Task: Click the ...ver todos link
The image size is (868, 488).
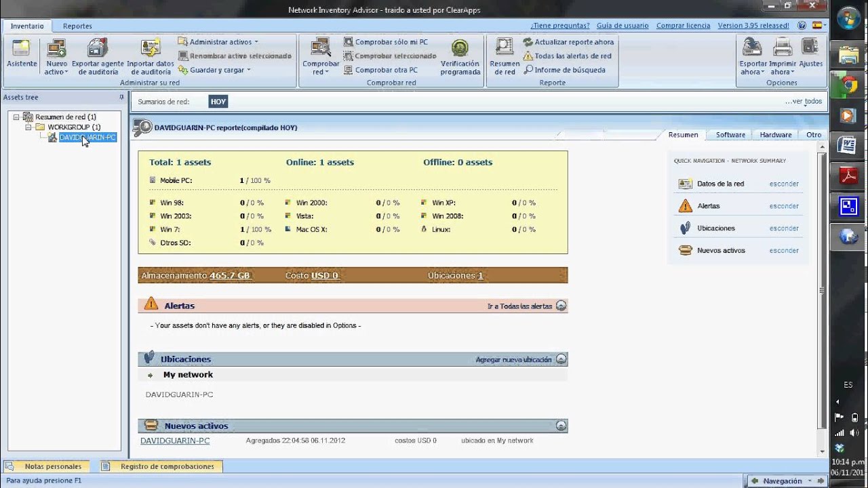Action: 804,102
